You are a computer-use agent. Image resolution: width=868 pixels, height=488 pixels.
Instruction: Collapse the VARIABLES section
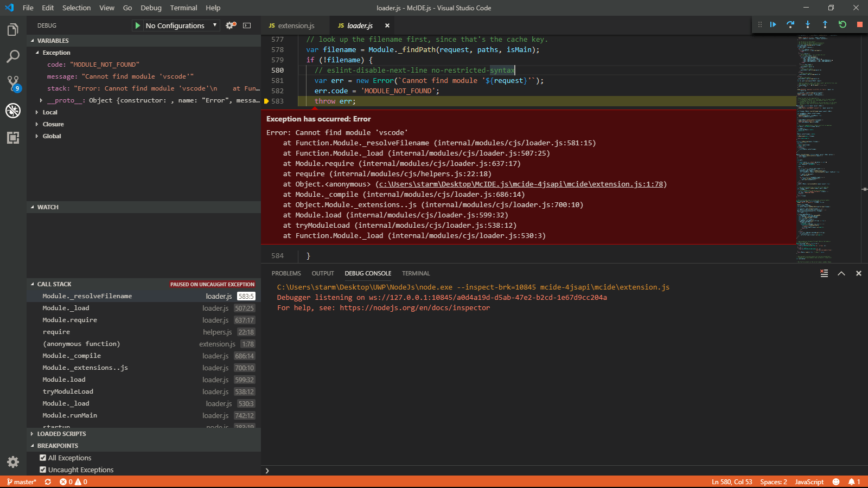[x=144, y=41]
